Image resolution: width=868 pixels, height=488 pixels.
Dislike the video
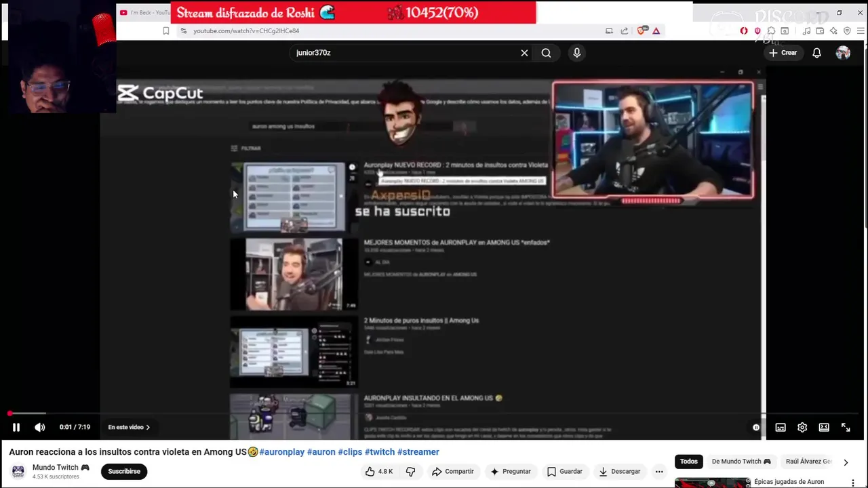pos(410,472)
